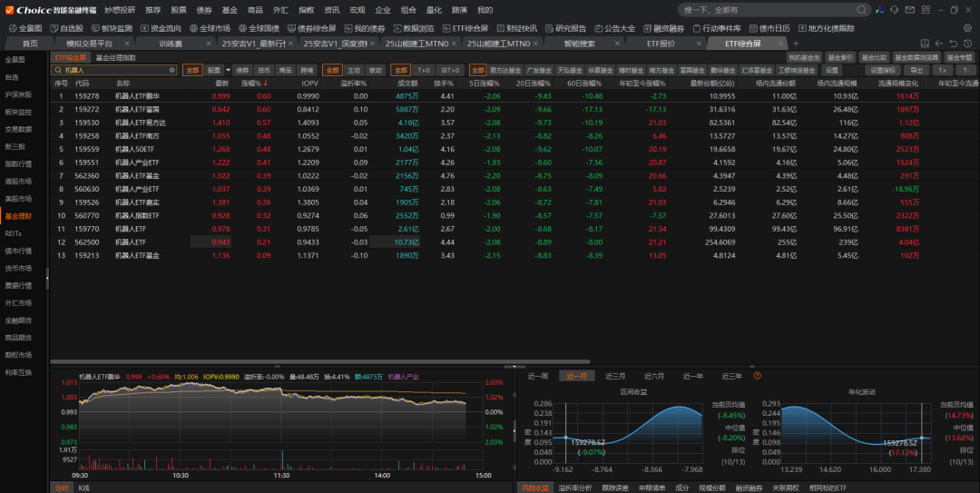
Task: Clear the 机器人 search filter with the x icon
Action: (x=172, y=70)
